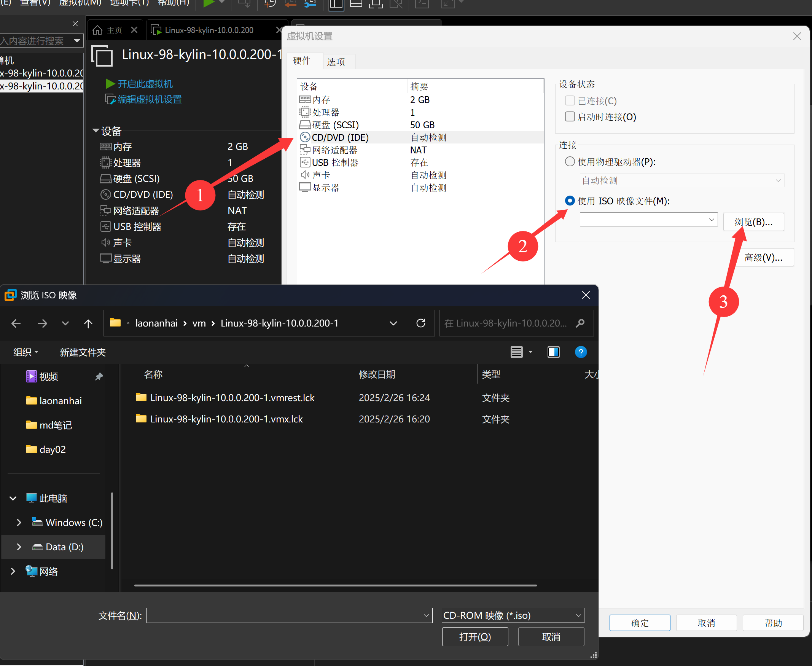Enable 启动时连接 checkbox
The image size is (812, 666).
(570, 116)
